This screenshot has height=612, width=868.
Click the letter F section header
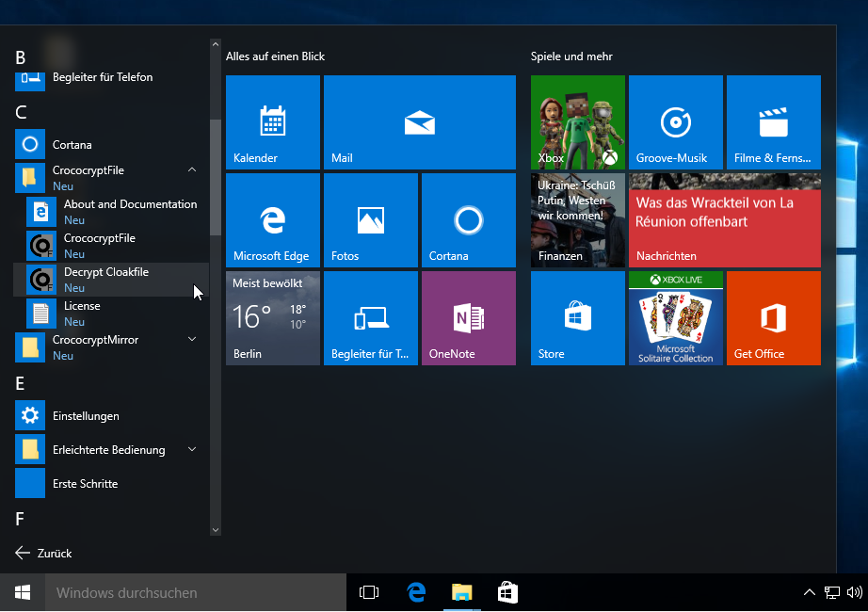(x=20, y=519)
